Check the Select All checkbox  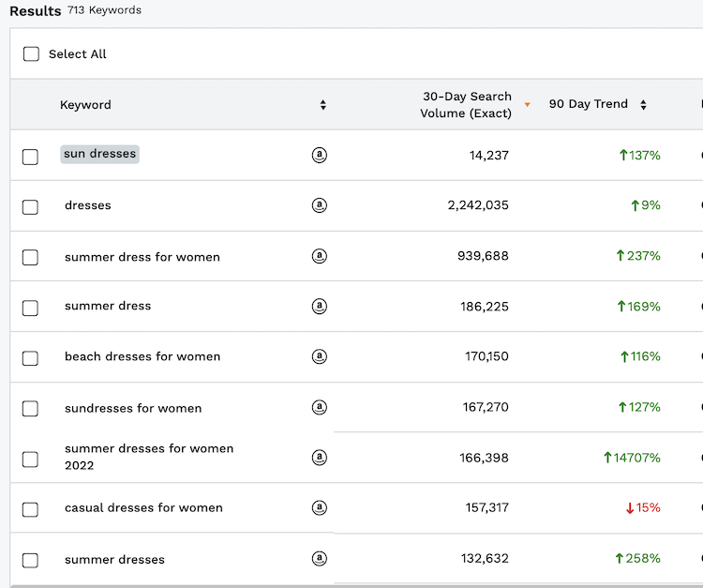(31, 54)
